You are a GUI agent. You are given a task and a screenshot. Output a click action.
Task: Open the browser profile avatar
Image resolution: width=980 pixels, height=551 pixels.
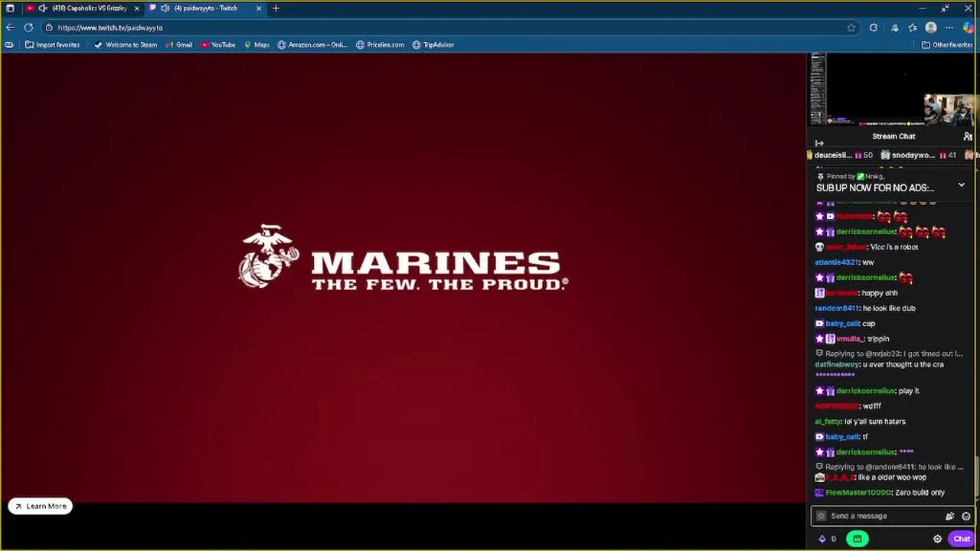coord(931,28)
